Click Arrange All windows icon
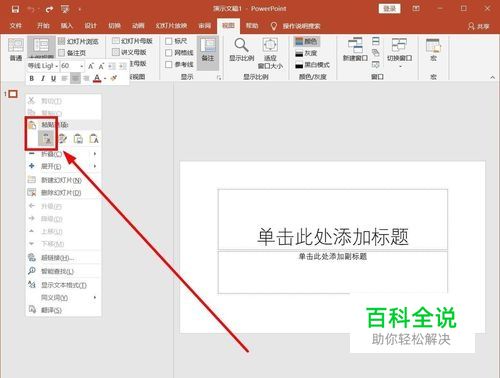The height and width of the screenshot is (378, 500). 376,41
